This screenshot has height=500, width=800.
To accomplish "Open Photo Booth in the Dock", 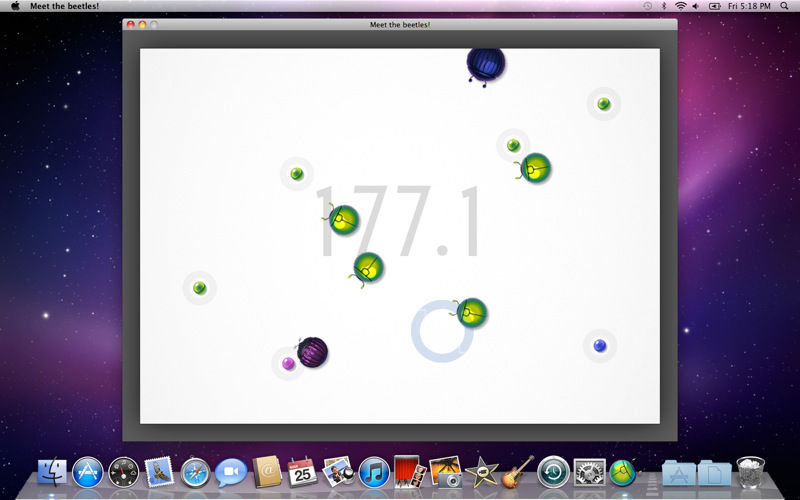I will point(410,471).
